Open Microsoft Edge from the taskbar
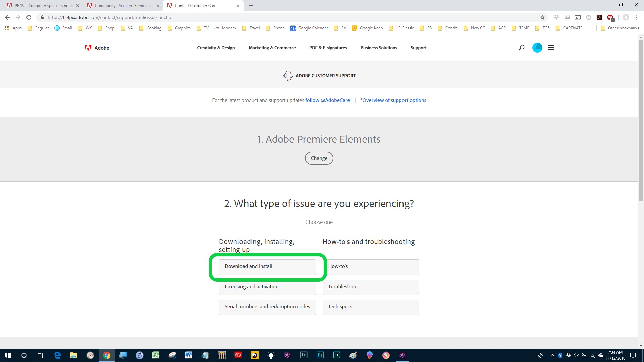This screenshot has width=644, height=362. click(57, 355)
